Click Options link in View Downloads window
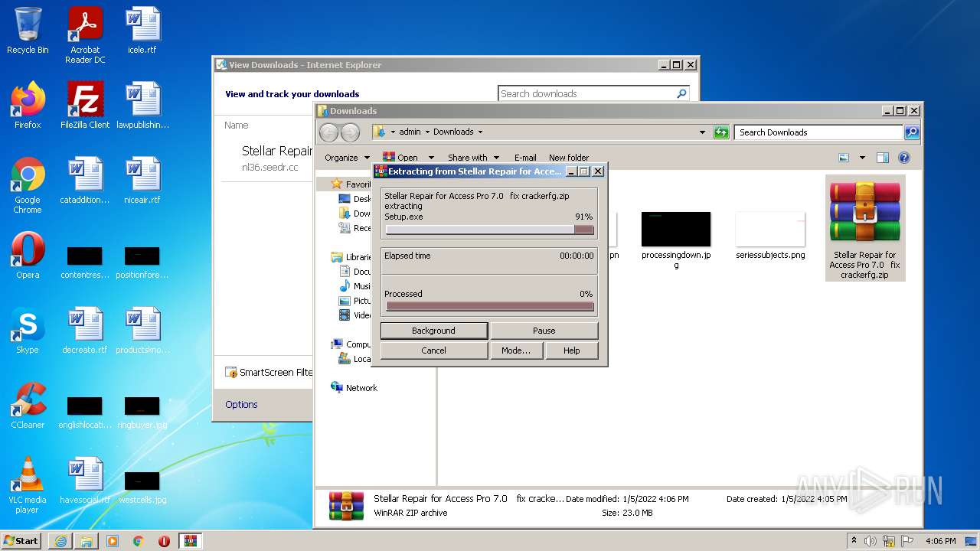This screenshot has height=551, width=980. coord(241,404)
